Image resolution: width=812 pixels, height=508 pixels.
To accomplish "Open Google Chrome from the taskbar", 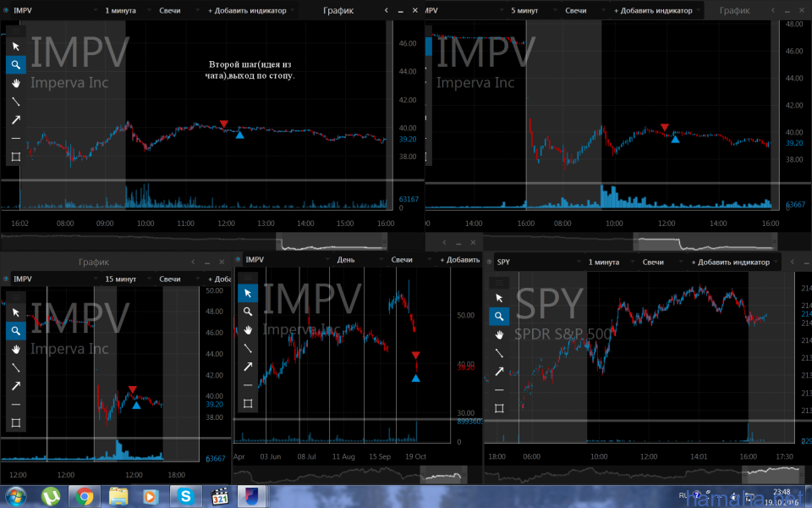I will click(84, 497).
